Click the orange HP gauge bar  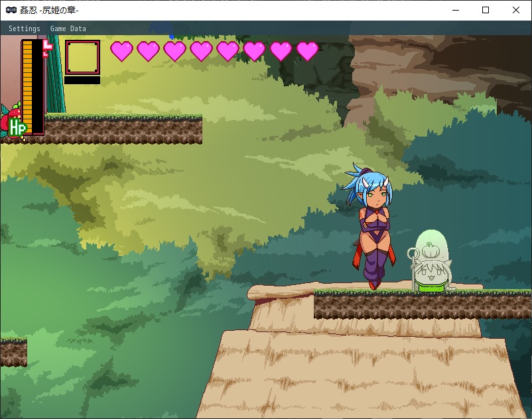pos(27,86)
